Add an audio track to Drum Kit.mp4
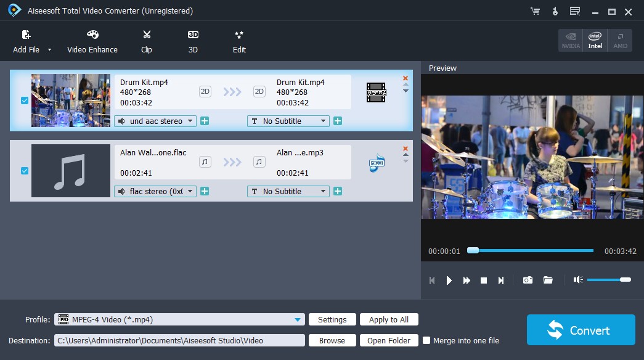 [x=204, y=121]
